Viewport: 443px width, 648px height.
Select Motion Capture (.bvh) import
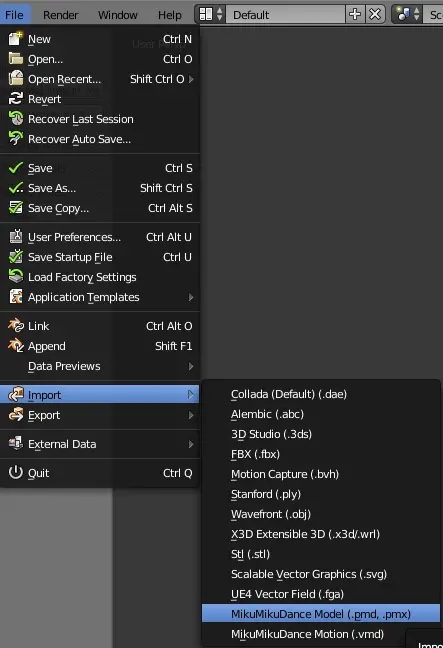(321, 474)
